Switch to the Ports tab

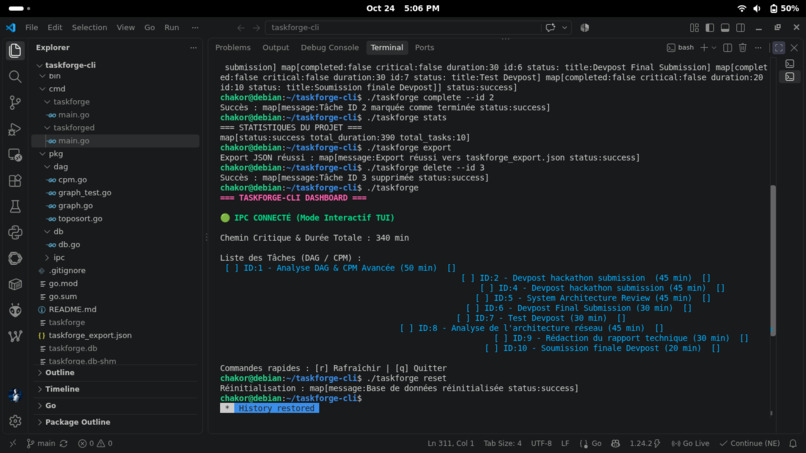424,47
